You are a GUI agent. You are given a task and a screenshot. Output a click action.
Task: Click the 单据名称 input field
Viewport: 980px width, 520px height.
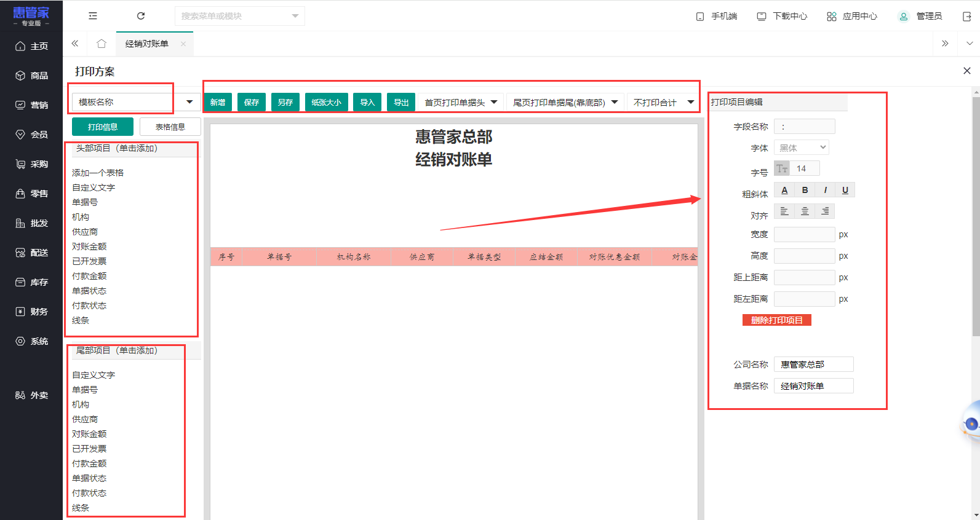814,386
